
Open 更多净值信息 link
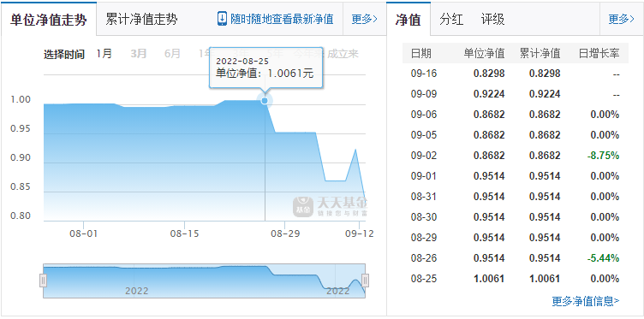tap(585, 301)
